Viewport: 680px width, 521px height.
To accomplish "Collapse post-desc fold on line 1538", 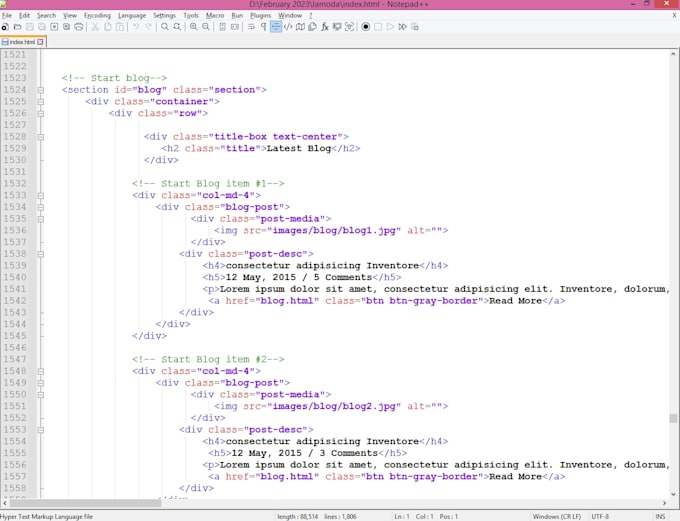I will 40,254.
